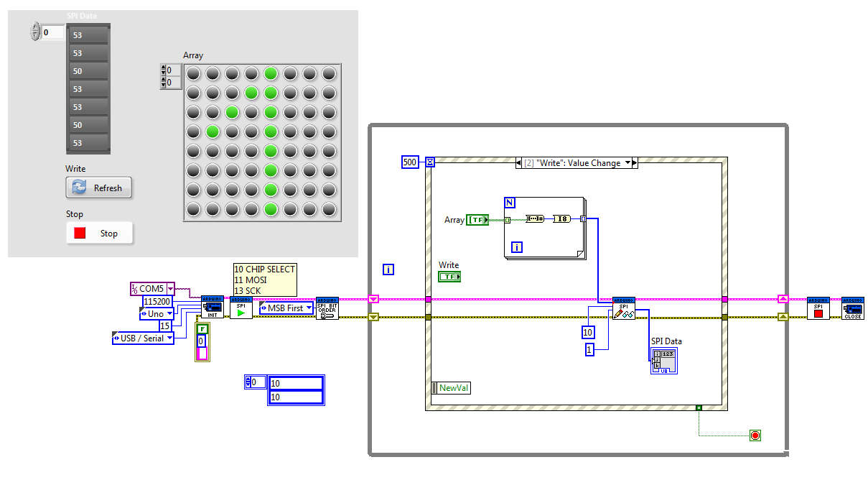
Task: Select the SPI close node with red square
Action: click(818, 308)
